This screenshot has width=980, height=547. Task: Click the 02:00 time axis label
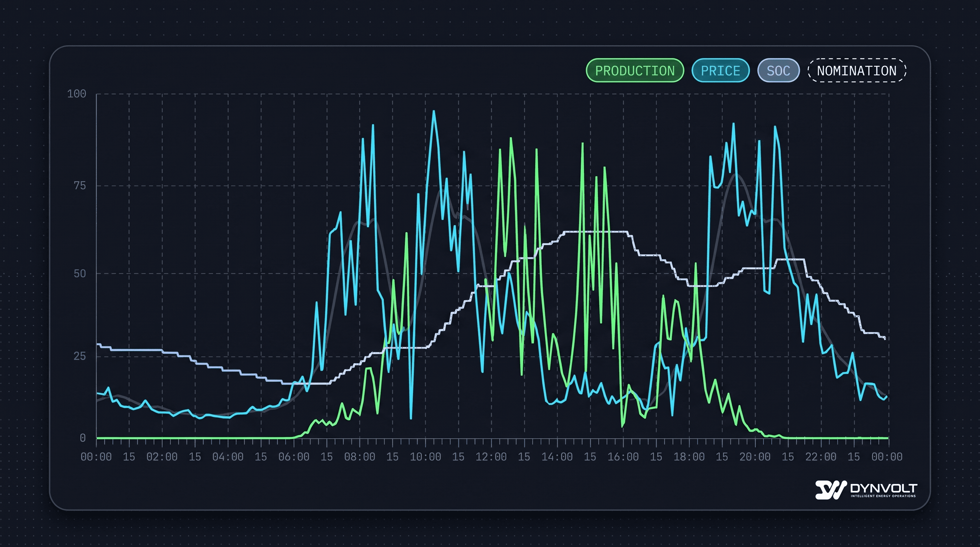click(x=162, y=457)
